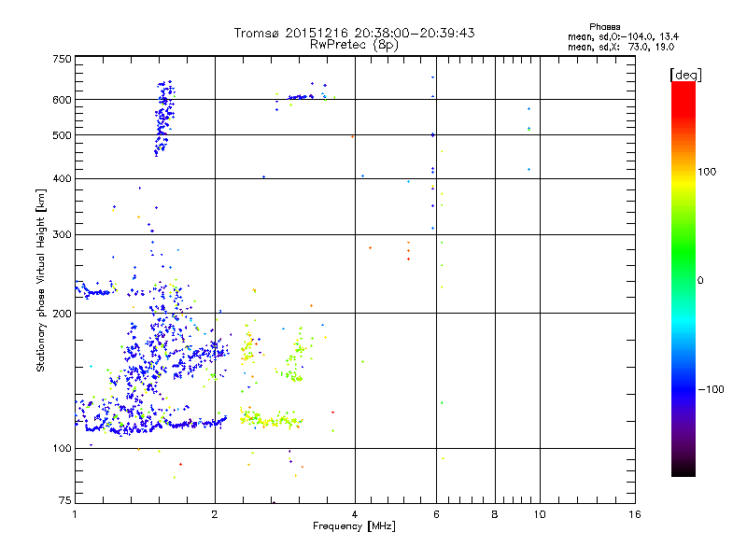Click the y-axis tick label '100'

tap(63, 448)
